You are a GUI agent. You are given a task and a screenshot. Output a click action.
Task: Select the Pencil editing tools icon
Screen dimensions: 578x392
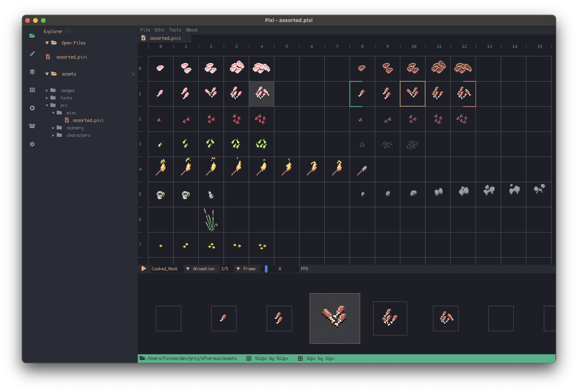pyautogui.click(x=32, y=54)
